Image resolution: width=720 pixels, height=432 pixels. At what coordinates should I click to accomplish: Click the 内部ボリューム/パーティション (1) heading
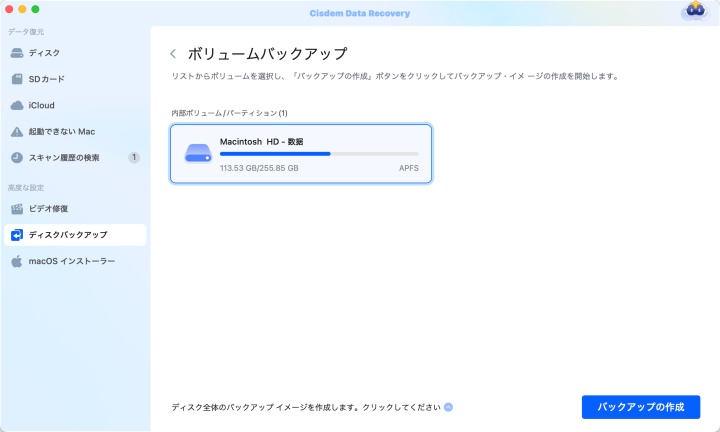coord(229,113)
